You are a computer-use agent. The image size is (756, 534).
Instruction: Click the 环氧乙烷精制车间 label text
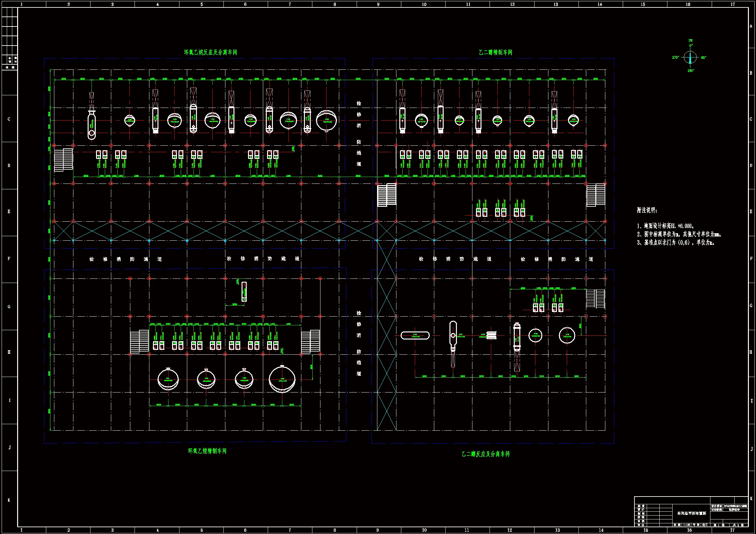[x=207, y=451]
